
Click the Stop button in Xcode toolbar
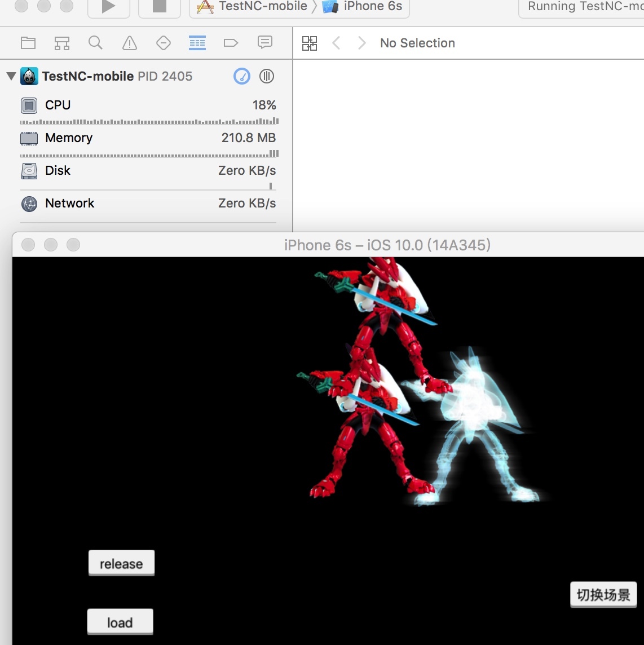tap(159, 7)
